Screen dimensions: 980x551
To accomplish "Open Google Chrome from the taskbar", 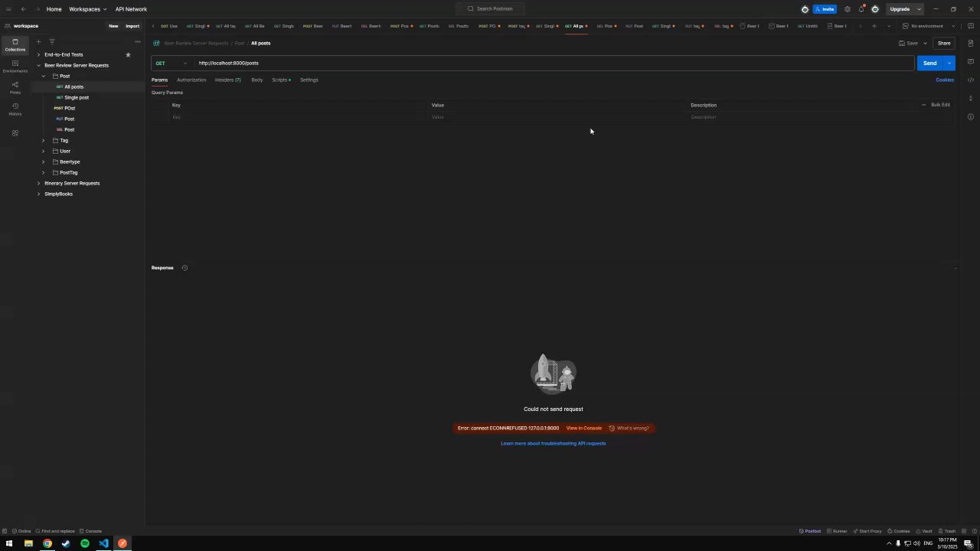I will click(47, 543).
